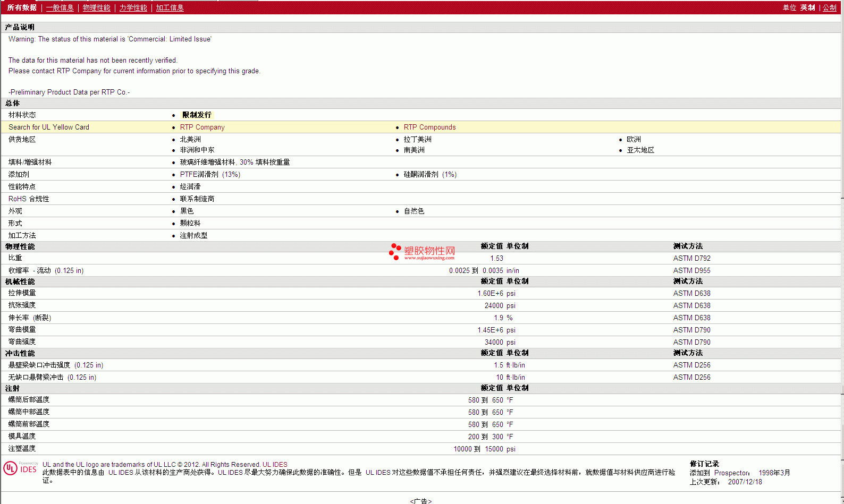Switch to the 物理性能 tab
This screenshot has width=844, height=504.
coord(96,7)
